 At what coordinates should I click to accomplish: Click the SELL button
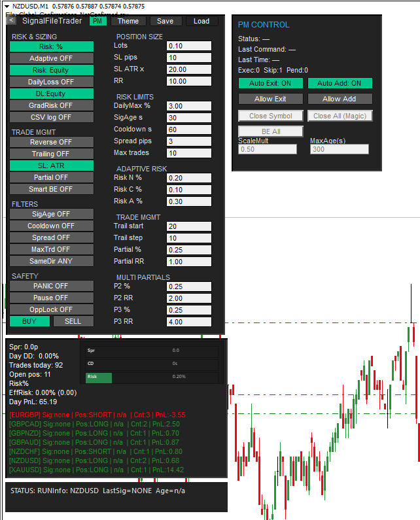tap(73, 321)
